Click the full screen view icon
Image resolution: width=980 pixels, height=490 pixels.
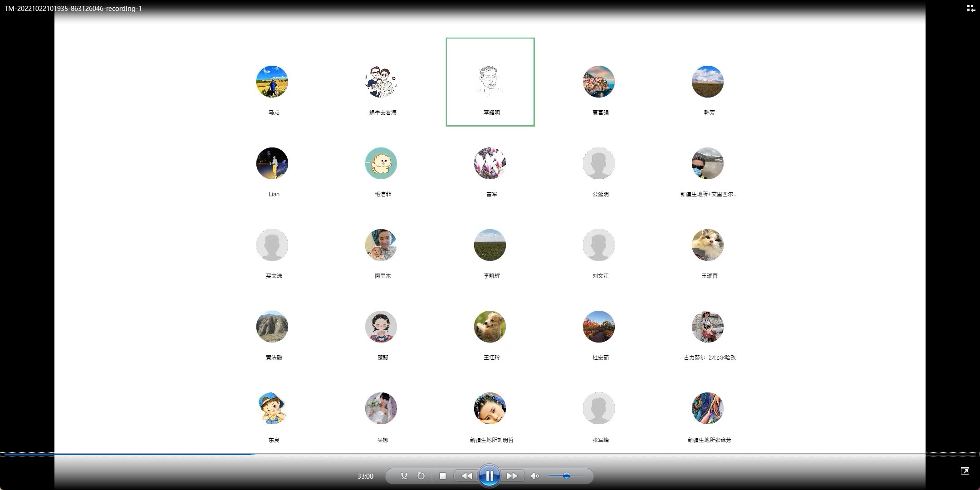click(x=965, y=471)
